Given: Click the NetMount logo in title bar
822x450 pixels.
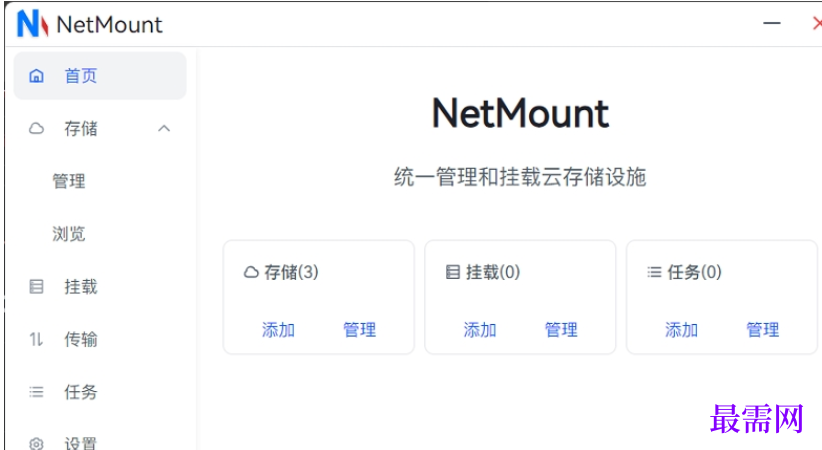Looking at the screenshot, I should click(33, 24).
